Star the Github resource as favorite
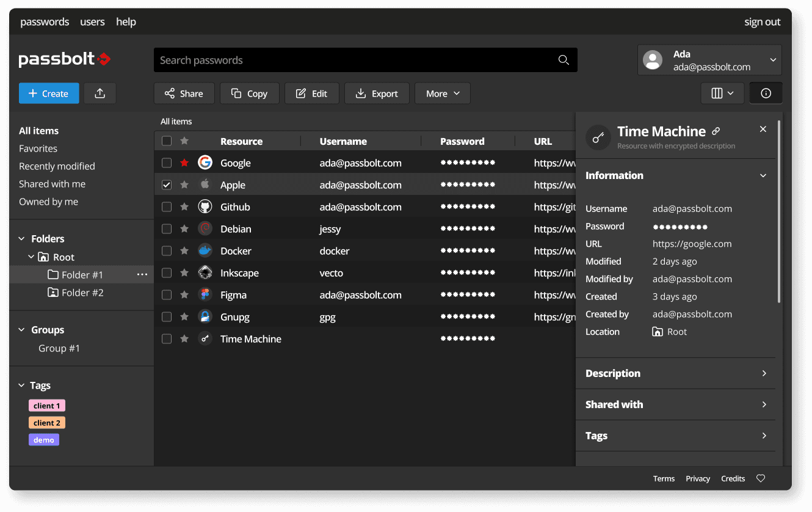Viewport: 812px width, 512px height. (x=184, y=207)
